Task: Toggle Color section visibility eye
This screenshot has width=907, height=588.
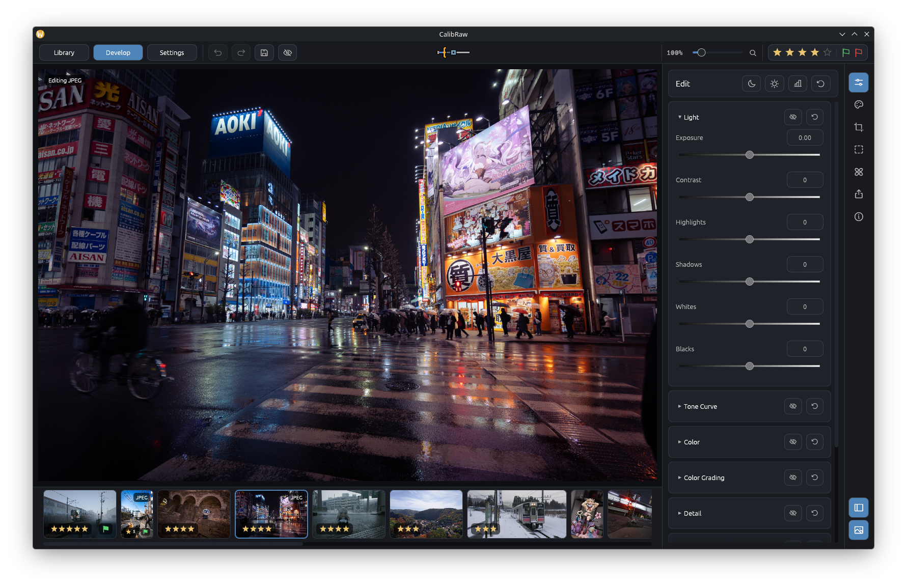Action: coord(793,442)
